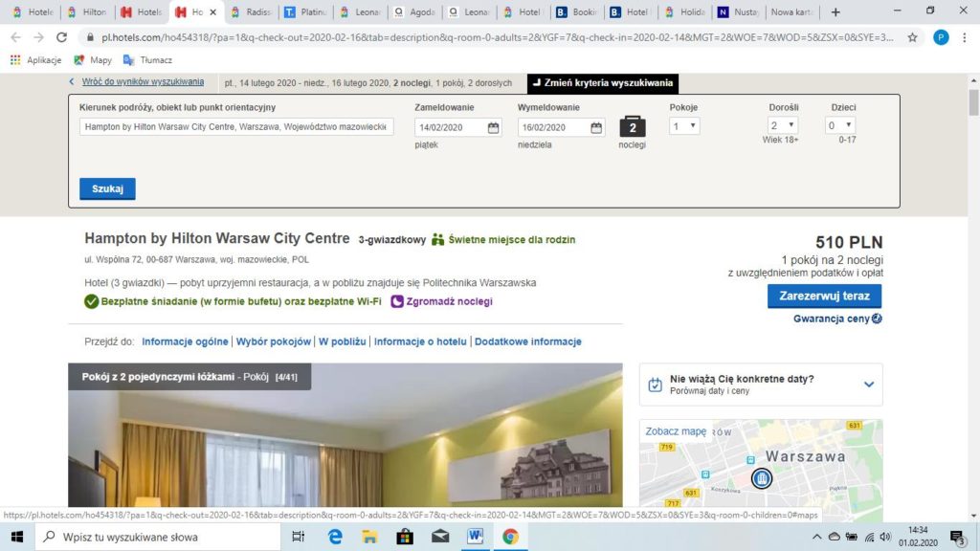Open the check-in calendar icon

pos(493,127)
